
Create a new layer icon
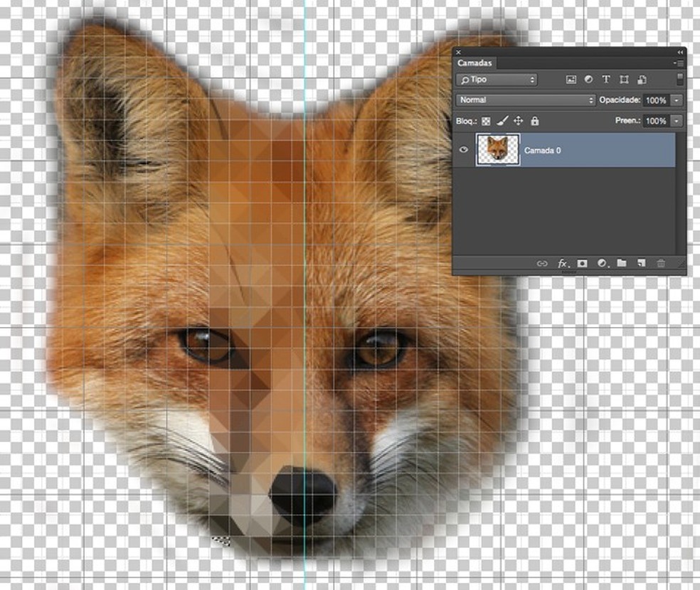click(x=642, y=263)
